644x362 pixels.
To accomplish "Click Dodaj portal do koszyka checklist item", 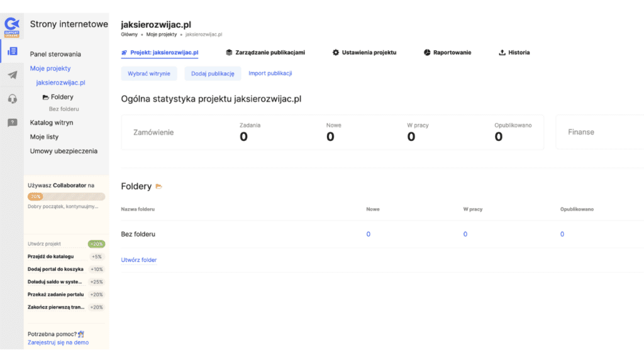I will 55,269.
